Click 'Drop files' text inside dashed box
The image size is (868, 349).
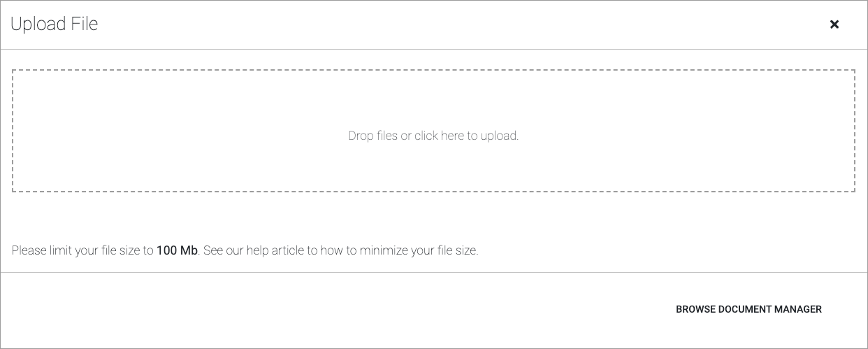[372, 136]
